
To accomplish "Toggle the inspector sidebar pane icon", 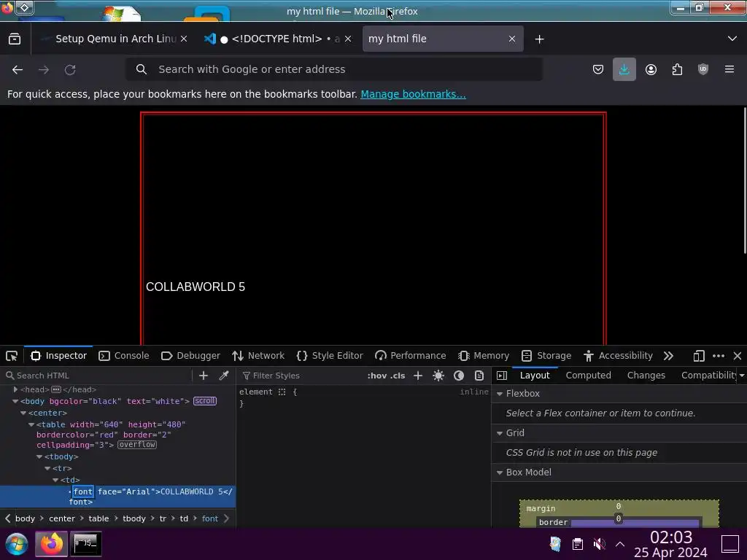I will (502, 376).
